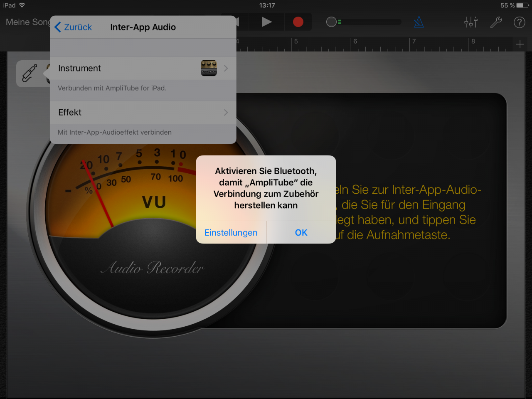532x399 pixels.
Task: Tap bar 7 on the timeline ruler
Action: [x=414, y=42]
